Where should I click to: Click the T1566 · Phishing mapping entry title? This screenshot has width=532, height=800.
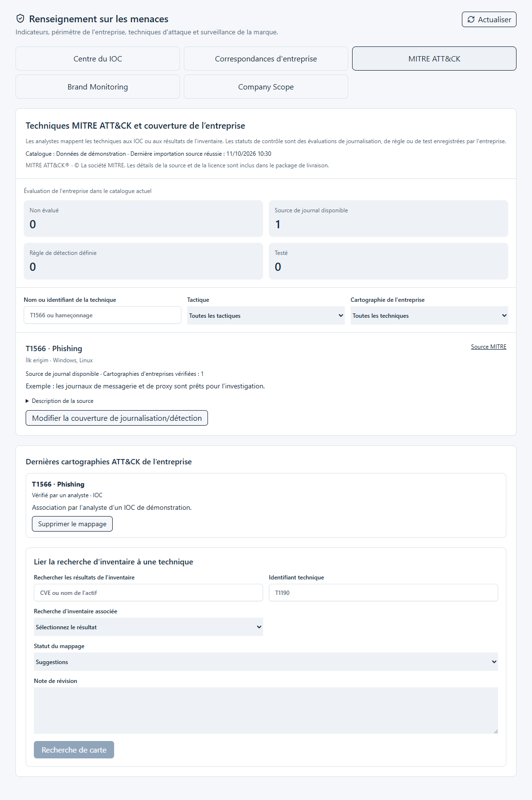click(58, 484)
